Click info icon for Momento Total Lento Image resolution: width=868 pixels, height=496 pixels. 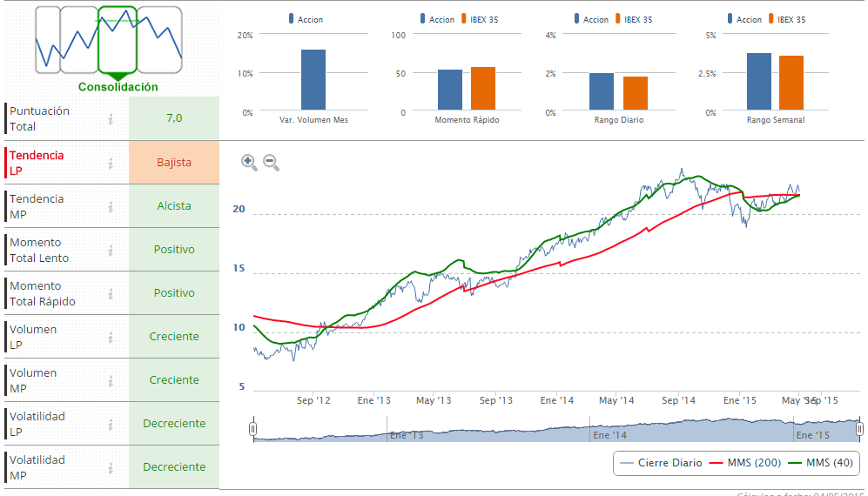111,250
